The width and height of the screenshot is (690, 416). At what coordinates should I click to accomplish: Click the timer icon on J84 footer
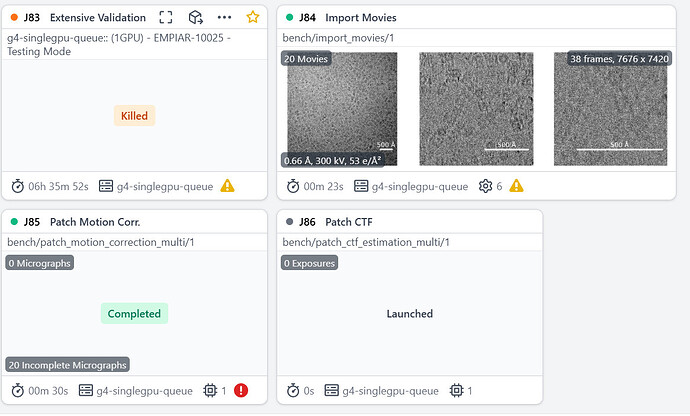[x=293, y=186]
